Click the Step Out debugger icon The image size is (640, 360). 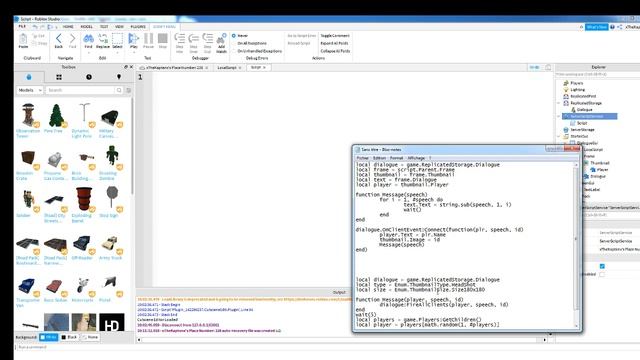pos(207,39)
